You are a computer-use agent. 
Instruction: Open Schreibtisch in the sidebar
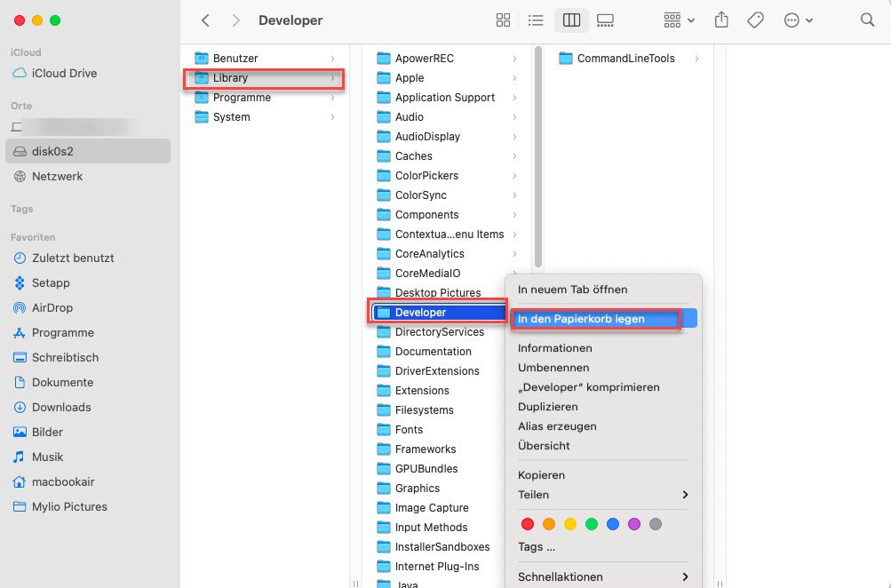click(88, 357)
